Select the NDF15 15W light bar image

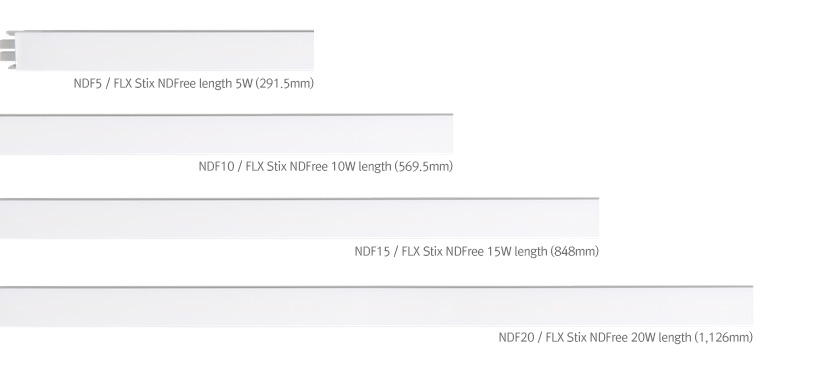point(299,218)
